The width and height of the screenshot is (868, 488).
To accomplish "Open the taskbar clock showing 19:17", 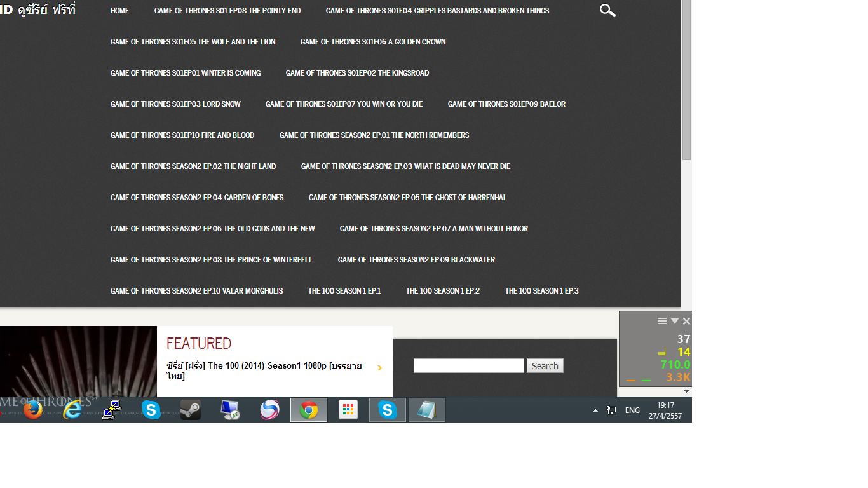I will [665, 410].
